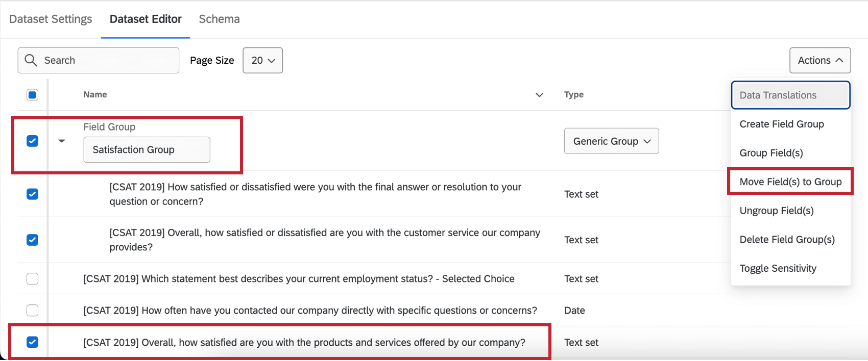868x361 pixels.
Task: Collapse the Satisfaction Group caret
Action: coord(62,141)
